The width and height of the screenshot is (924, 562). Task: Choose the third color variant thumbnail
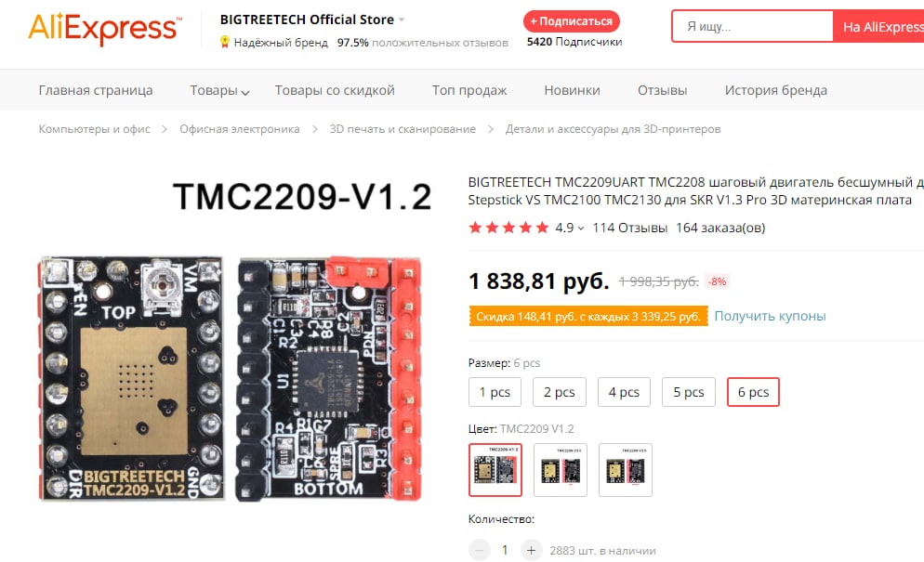pos(626,469)
